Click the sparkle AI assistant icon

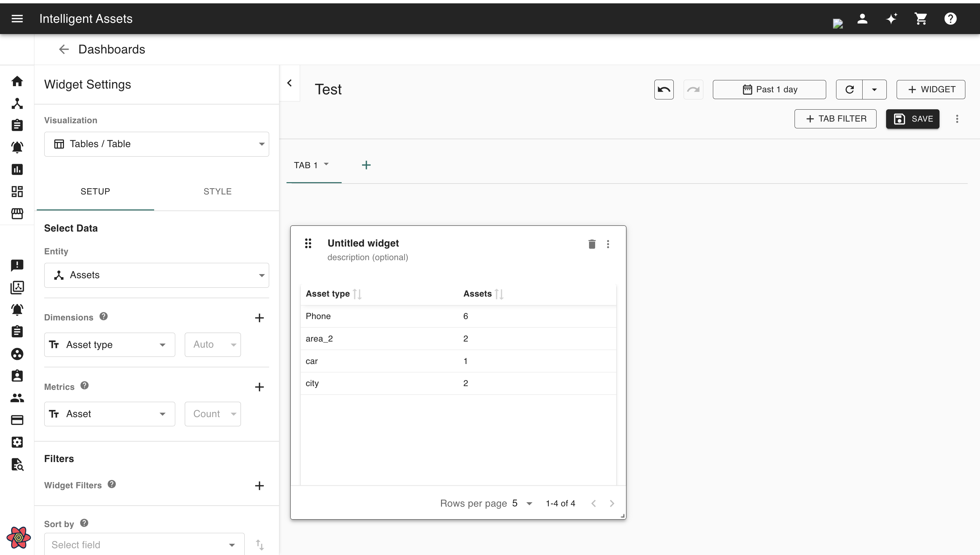click(x=891, y=19)
